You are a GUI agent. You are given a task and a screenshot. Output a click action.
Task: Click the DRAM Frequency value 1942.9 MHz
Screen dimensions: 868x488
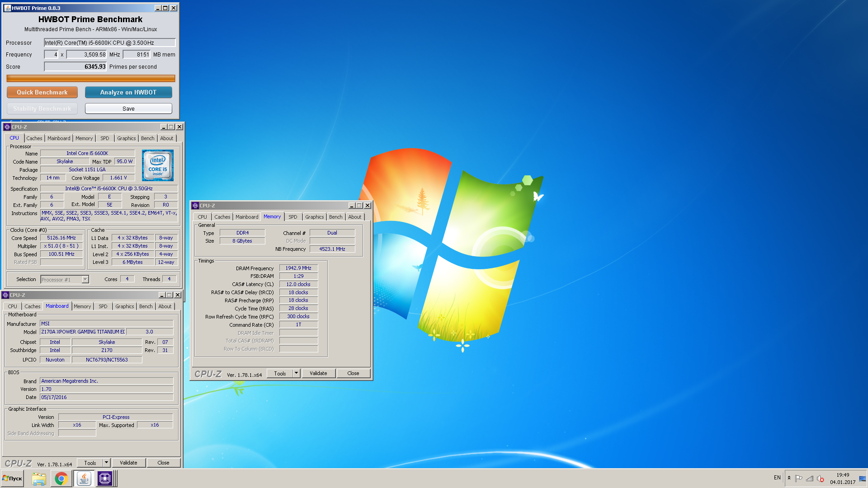click(298, 268)
